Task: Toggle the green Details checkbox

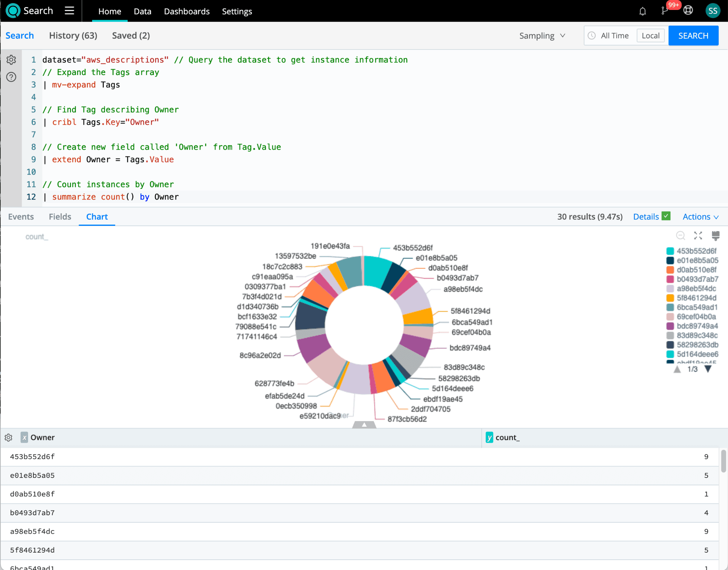Action: [666, 216]
